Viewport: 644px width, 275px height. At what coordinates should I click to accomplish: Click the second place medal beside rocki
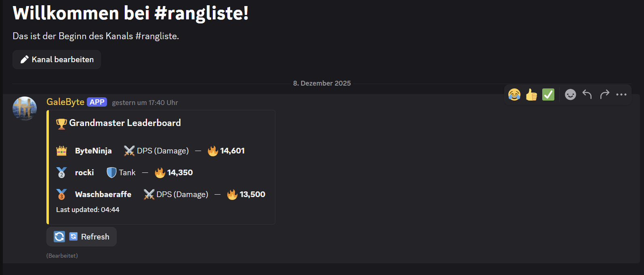(61, 173)
